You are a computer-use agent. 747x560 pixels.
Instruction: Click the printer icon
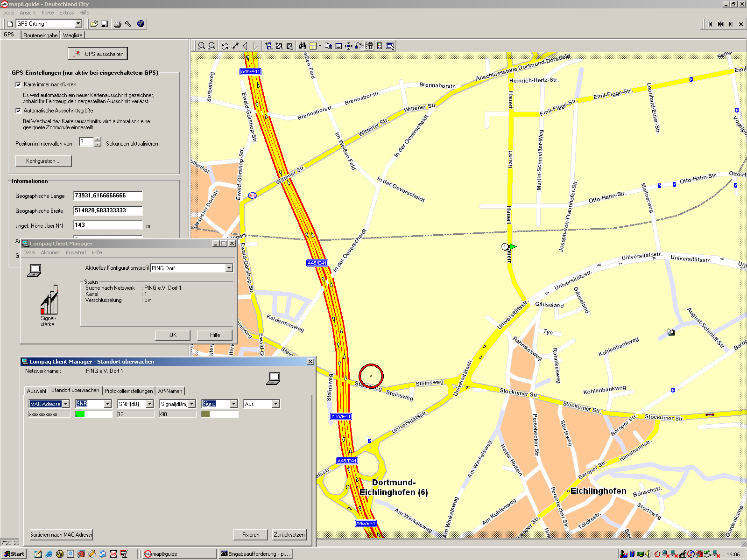point(118,24)
